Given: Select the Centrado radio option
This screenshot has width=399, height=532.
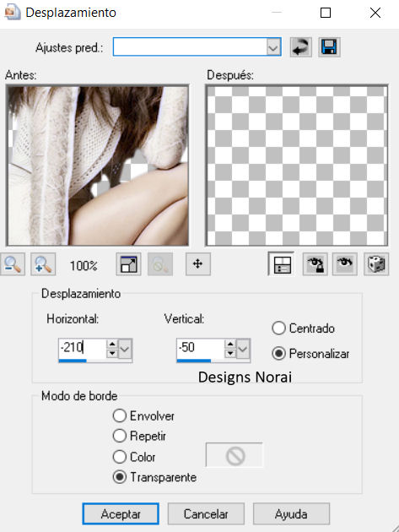Looking at the screenshot, I should point(303,328).
